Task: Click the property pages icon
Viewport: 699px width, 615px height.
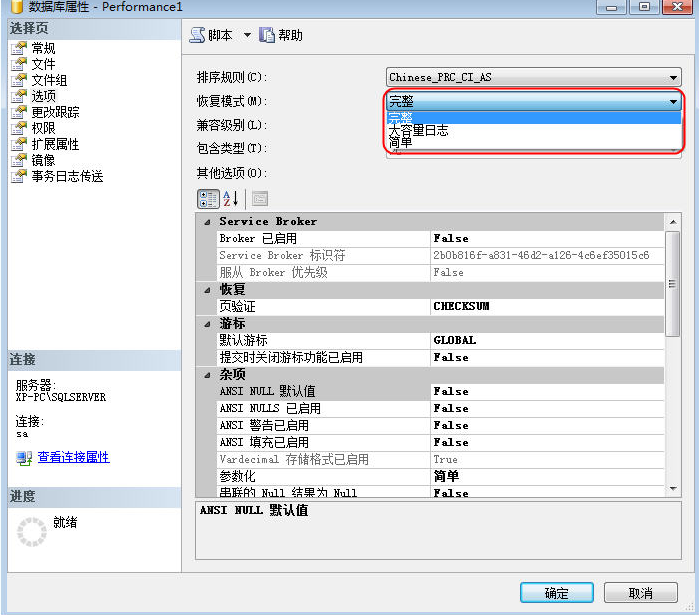Action: pos(259,199)
